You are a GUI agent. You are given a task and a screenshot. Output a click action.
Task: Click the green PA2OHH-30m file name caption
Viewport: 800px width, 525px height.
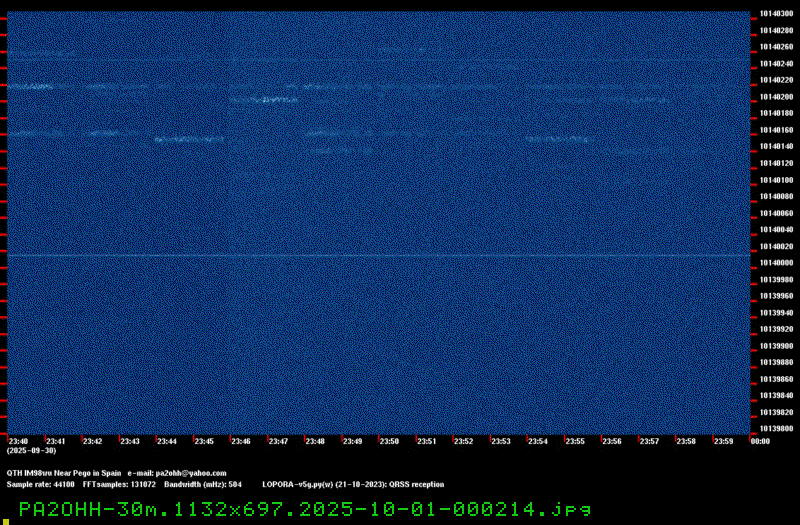point(305,509)
